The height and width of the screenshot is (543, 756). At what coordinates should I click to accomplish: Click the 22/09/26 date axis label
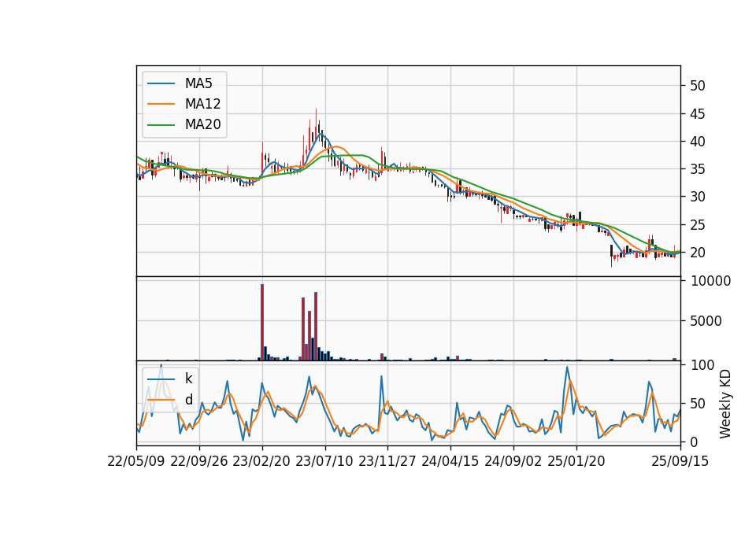click(x=199, y=461)
